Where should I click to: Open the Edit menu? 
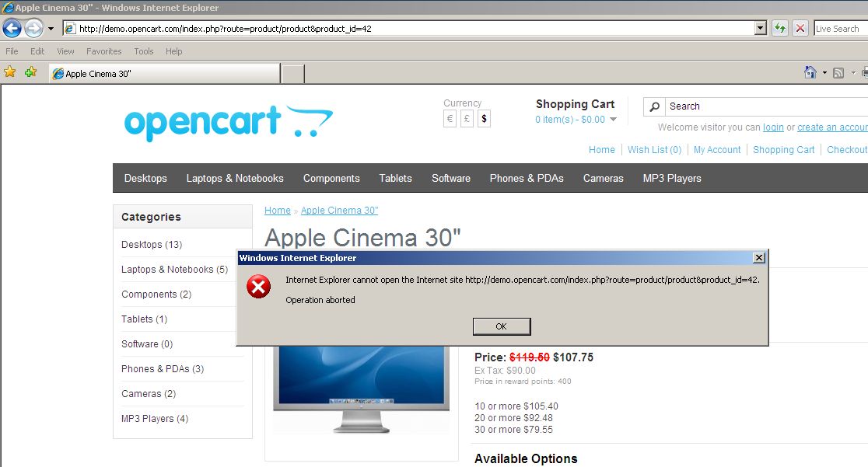(x=37, y=51)
